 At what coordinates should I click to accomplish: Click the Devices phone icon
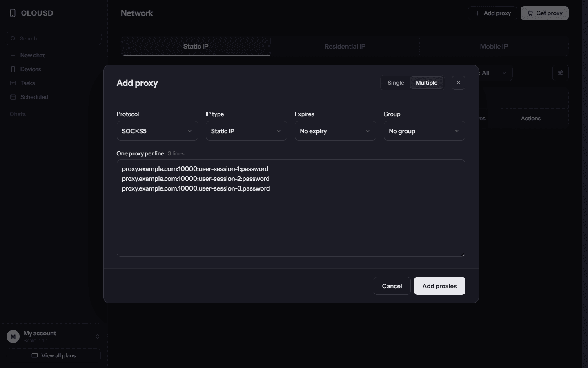tap(13, 69)
